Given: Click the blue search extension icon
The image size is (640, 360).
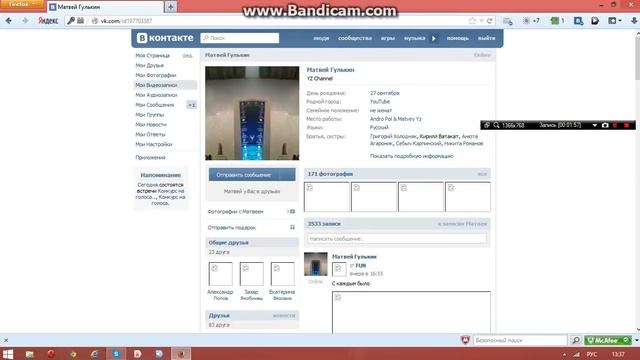Looking at the screenshot, I should [578, 20].
